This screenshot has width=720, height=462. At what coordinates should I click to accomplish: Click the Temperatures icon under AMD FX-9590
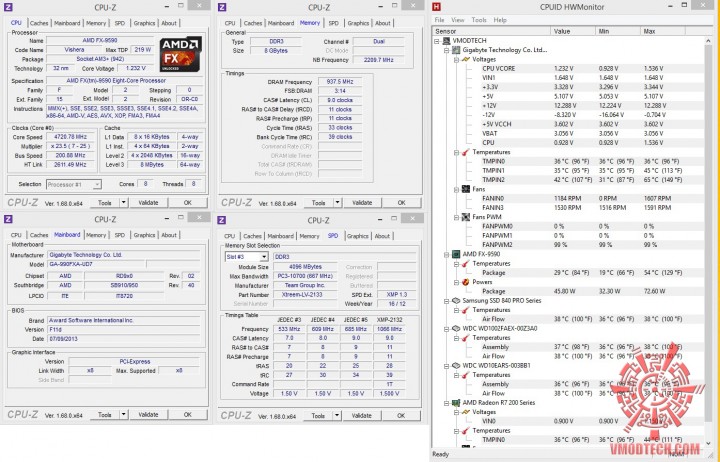point(466,264)
